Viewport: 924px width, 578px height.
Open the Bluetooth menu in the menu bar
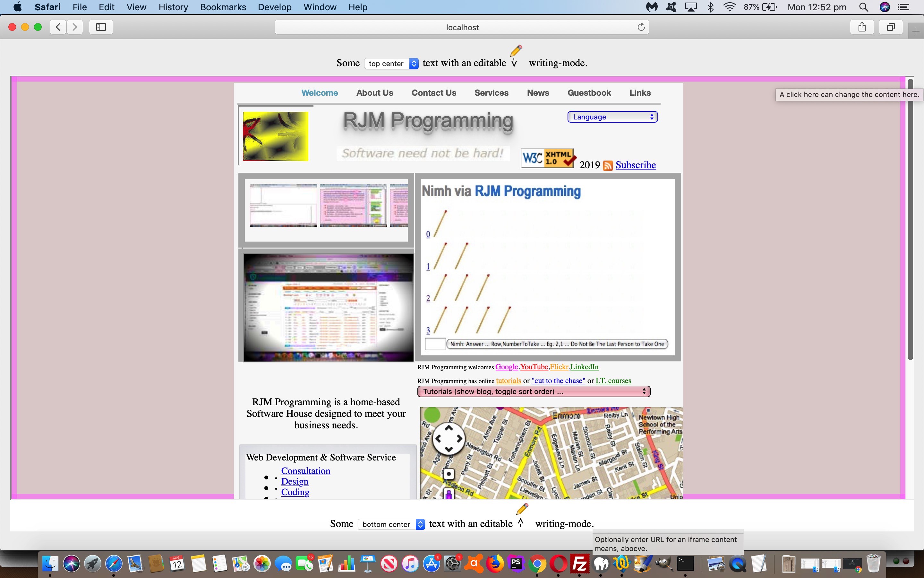point(711,7)
